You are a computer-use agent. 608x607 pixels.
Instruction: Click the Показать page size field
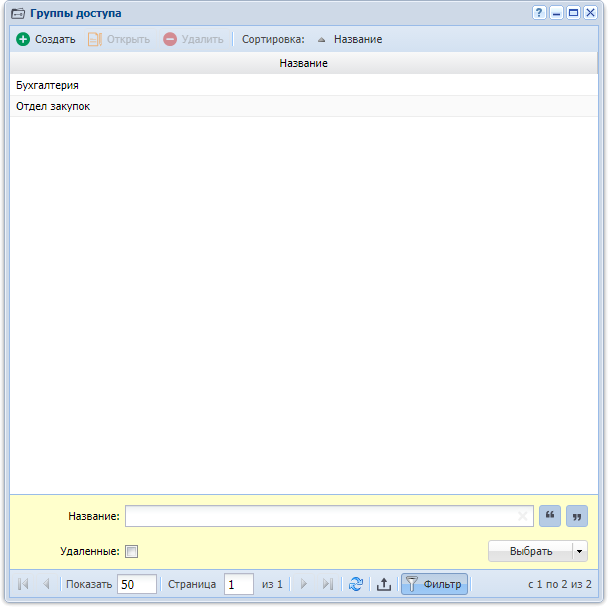click(136, 584)
